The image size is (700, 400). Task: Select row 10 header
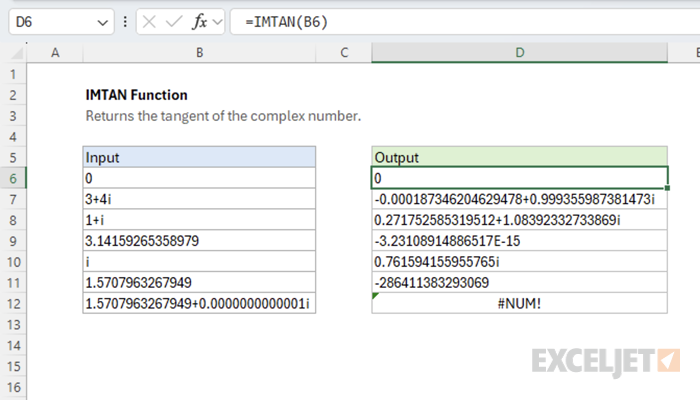coord(13,262)
